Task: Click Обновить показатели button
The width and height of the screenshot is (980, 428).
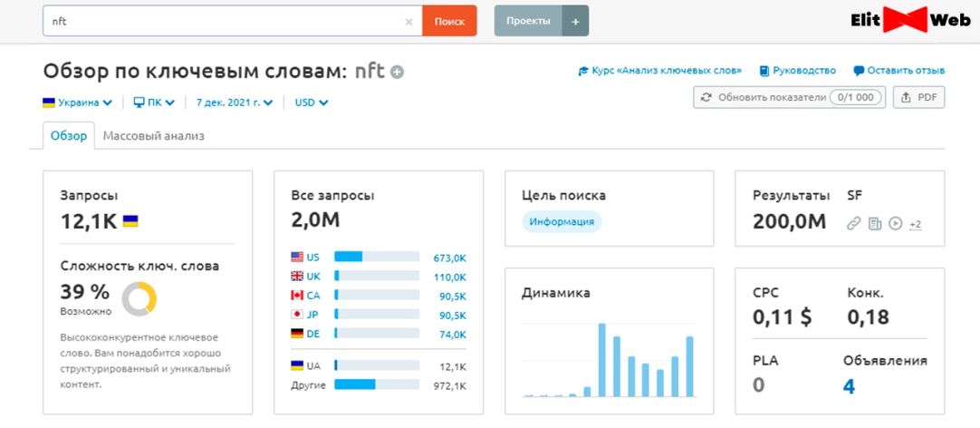Action: pyautogui.click(x=790, y=98)
